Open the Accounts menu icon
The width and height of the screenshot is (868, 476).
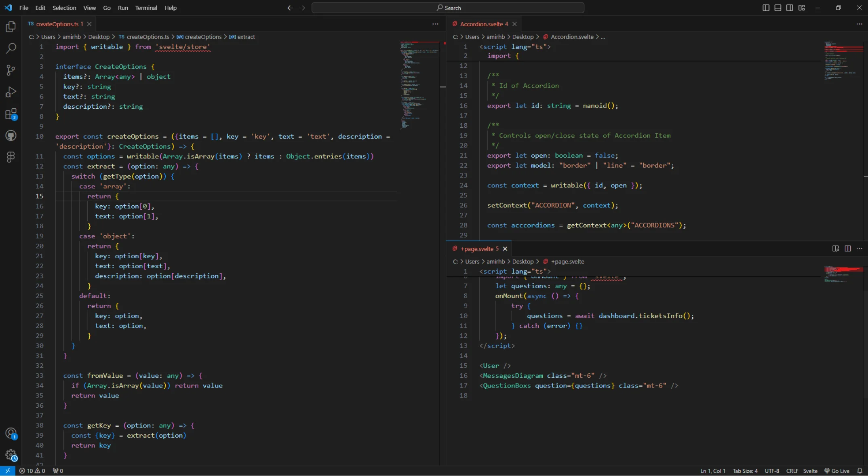tap(11, 434)
